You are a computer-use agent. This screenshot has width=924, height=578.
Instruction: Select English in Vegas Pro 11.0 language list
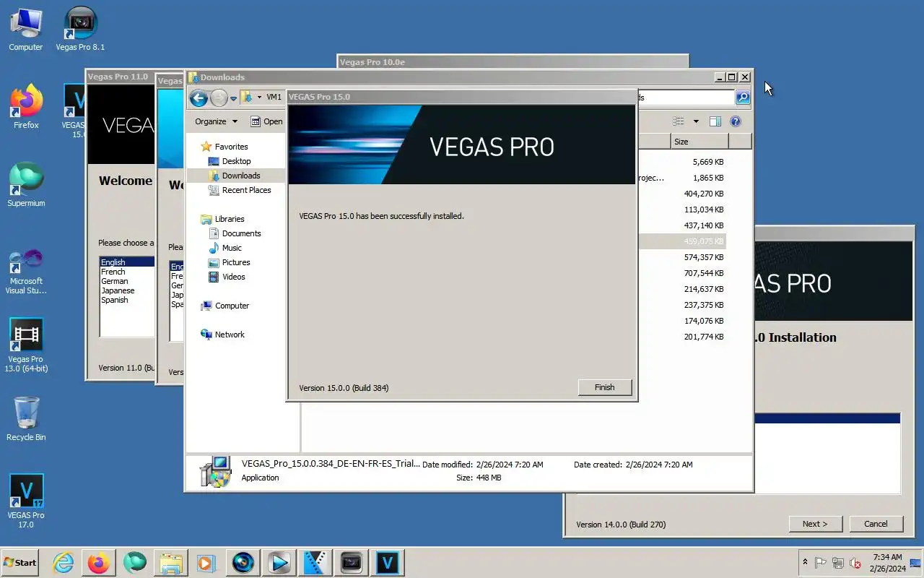pyautogui.click(x=127, y=262)
